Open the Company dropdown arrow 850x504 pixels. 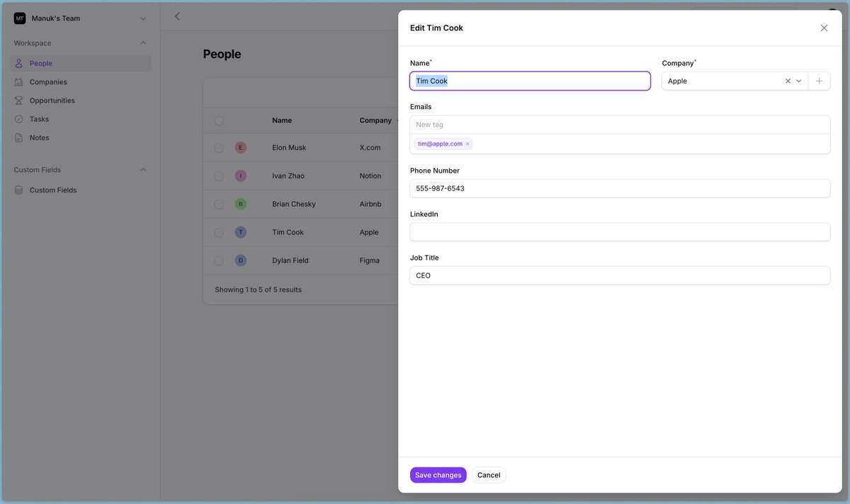(x=799, y=81)
